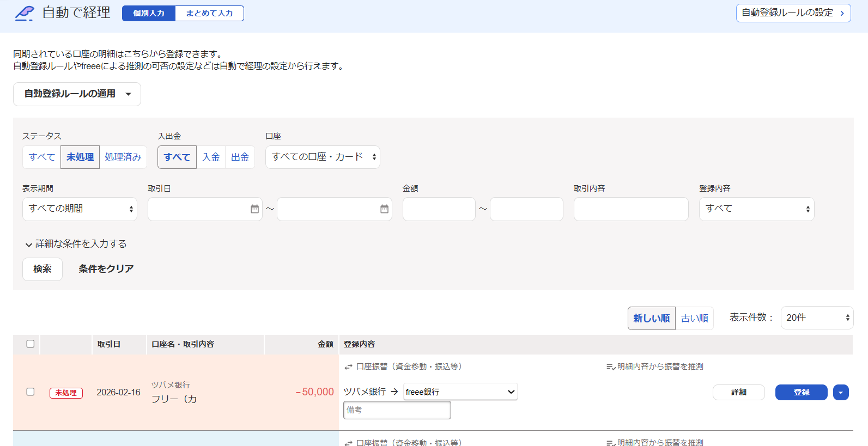The image size is (868, 446).
Task: Open 自動登録ルールの適用 dropdown
Action: pos(77,94)
